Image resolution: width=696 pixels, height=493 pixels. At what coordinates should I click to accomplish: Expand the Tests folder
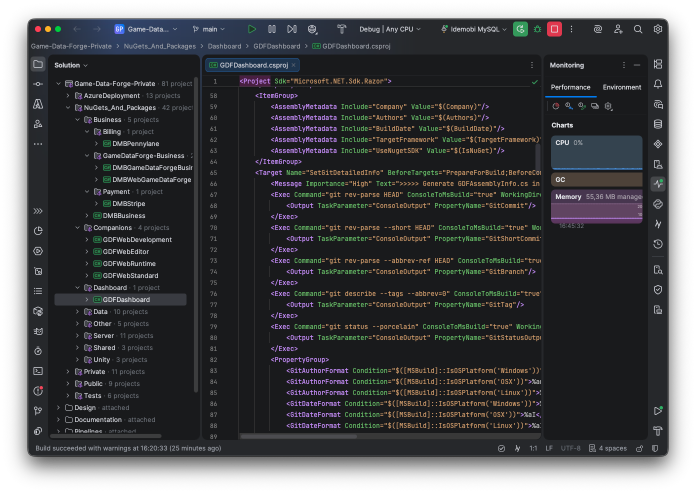[x=68, y=395]
